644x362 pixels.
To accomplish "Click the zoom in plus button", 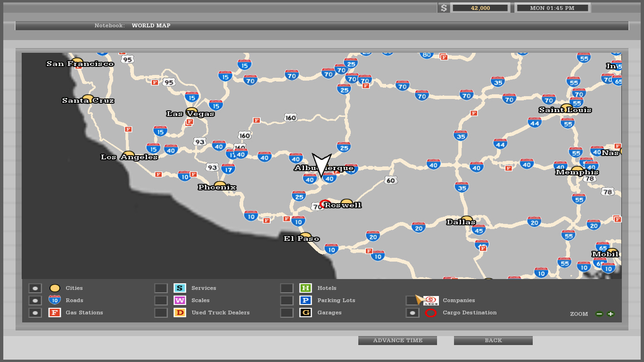I will 611,314.
